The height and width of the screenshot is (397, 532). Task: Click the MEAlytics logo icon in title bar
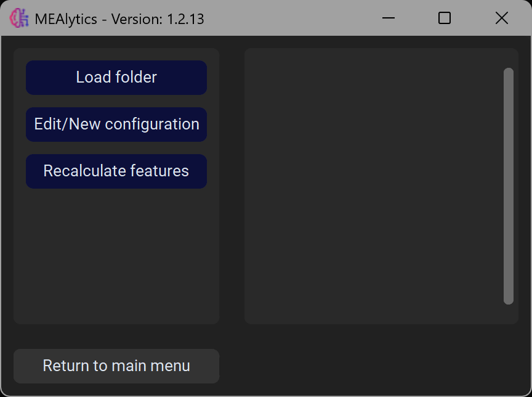pyautogui.click(x=20, y=18)
